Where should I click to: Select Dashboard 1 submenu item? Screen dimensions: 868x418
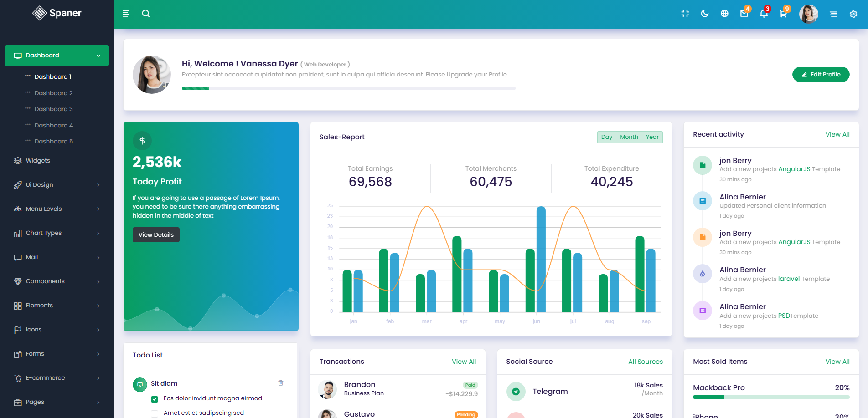tap(53, 76)
